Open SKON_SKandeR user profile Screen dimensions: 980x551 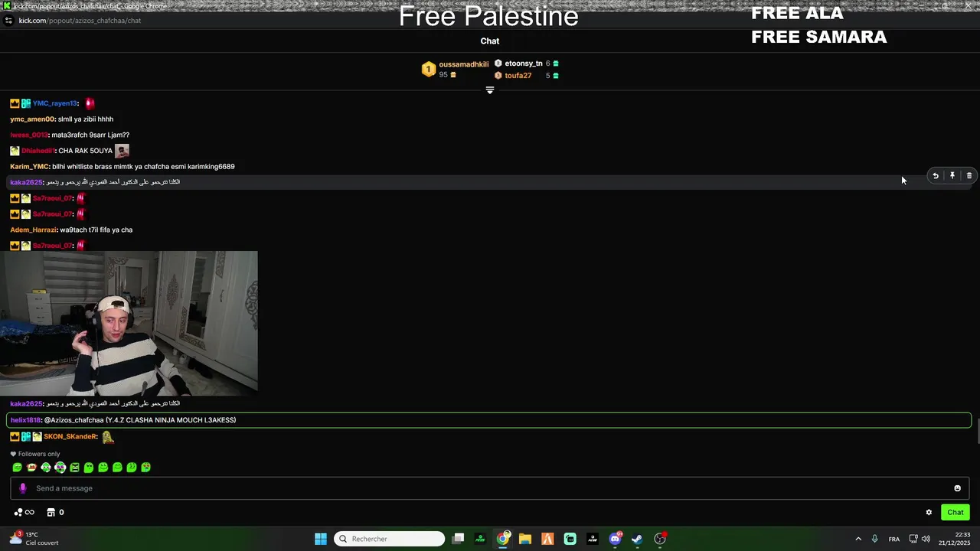70,437
